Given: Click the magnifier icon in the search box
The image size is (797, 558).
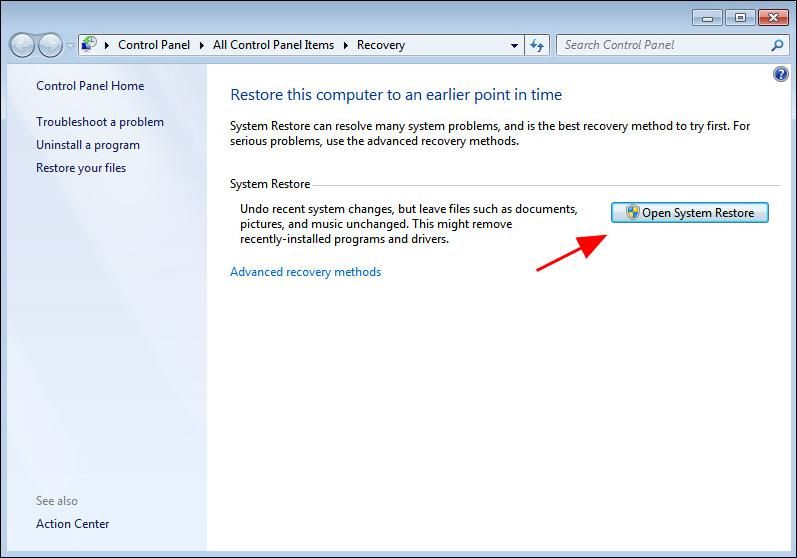Looking at the screenshot, I should pos(777,45).
